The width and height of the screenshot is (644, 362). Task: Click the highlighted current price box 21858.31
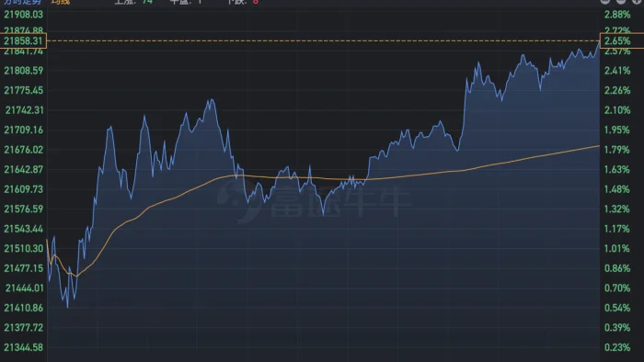pyautogui.click(x=23, y=40)
